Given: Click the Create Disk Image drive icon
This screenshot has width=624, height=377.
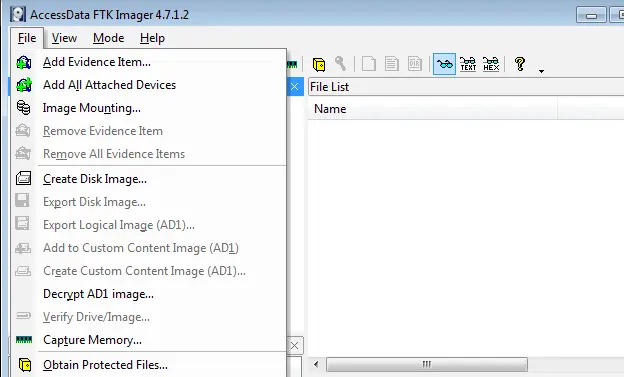Looking at the screenshot, I should coord(23,178).
